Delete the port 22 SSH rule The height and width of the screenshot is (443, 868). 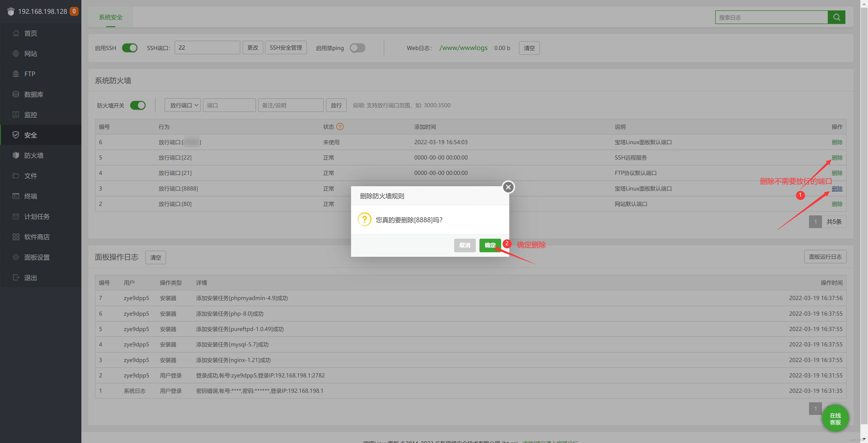click(x=837, y=157)
